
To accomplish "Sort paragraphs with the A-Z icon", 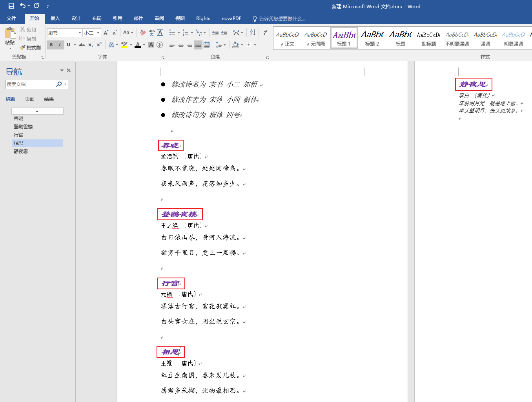I will [253, 33].
